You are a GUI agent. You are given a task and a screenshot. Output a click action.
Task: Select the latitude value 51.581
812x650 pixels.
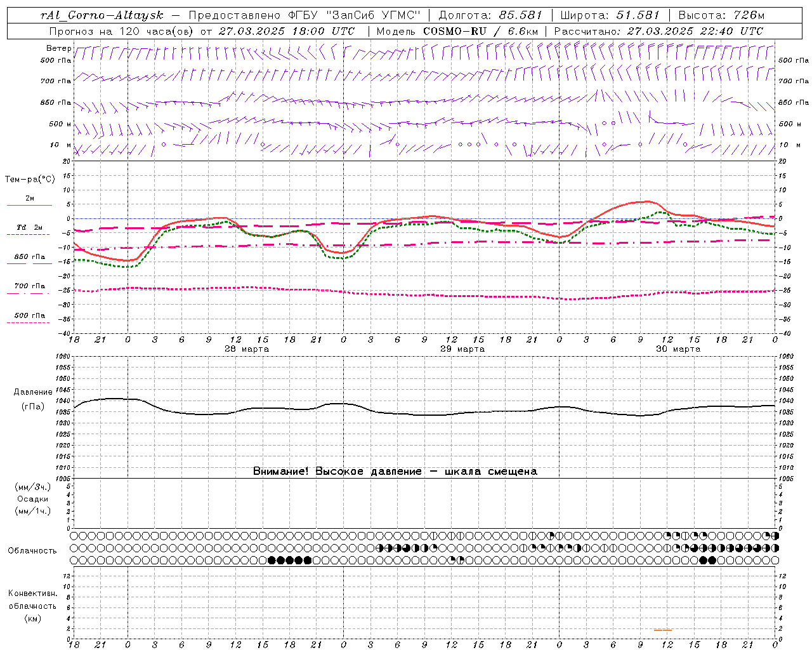pos(638,15)
